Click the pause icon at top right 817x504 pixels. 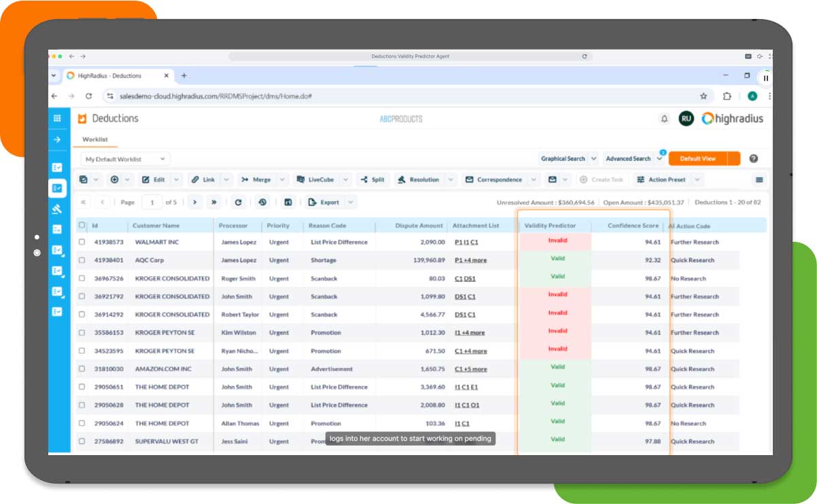[766, 78]
